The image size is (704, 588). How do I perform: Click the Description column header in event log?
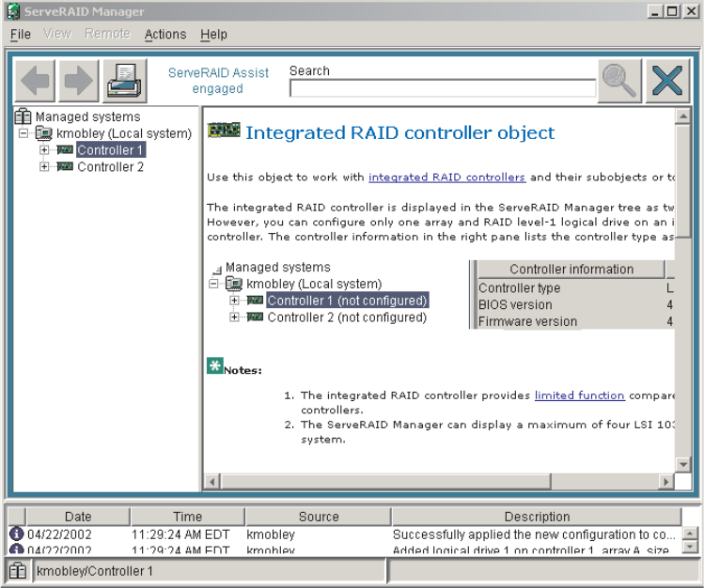[537, 517]
